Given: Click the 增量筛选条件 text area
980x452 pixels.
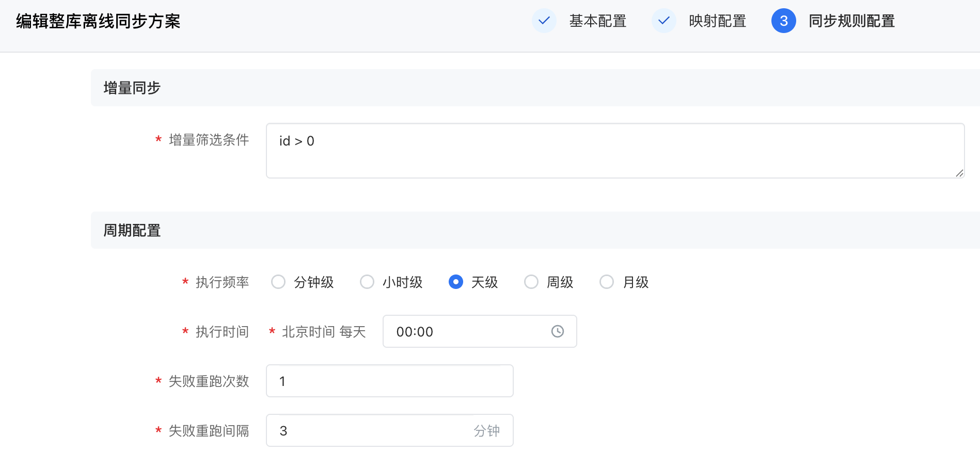Looking at the screenshot, I should (614, 151).
